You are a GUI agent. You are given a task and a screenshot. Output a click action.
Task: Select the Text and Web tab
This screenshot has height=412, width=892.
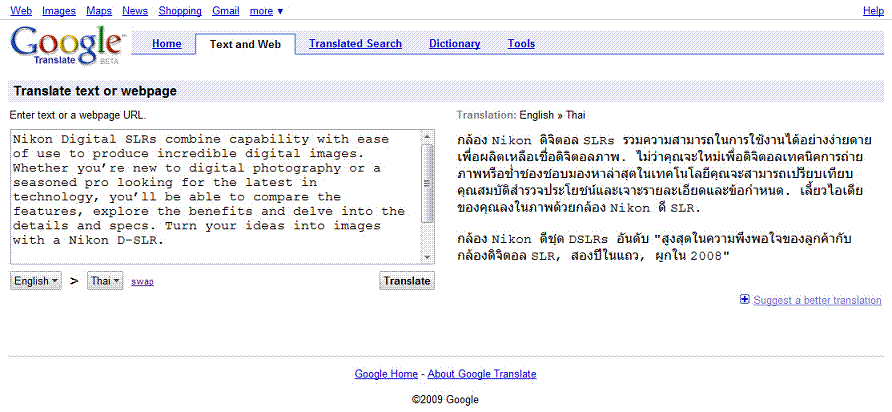pyautogui.click(x=245, y=44)
